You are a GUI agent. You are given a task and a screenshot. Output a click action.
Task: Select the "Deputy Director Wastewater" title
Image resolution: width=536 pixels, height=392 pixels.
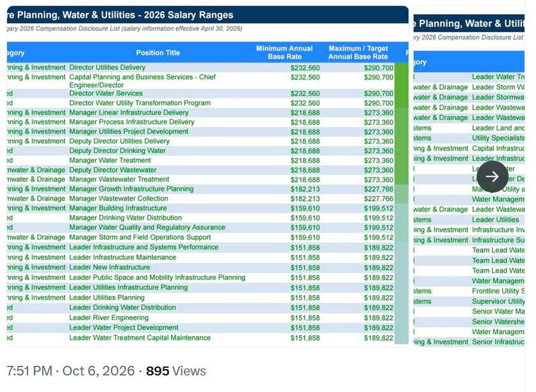pyautogui.click(x=113, y=170)
